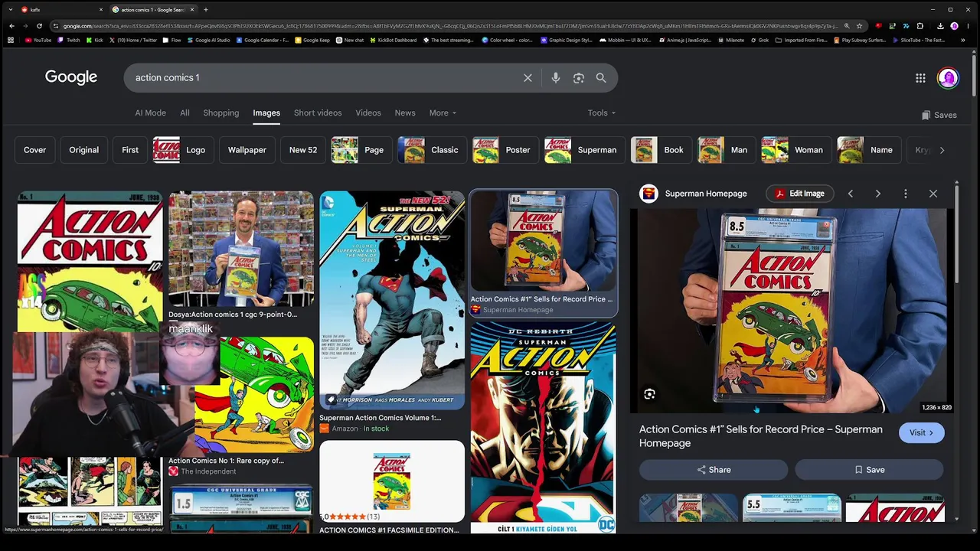Reload the page in the browser

pyautogui.click(x=40, y=26)
